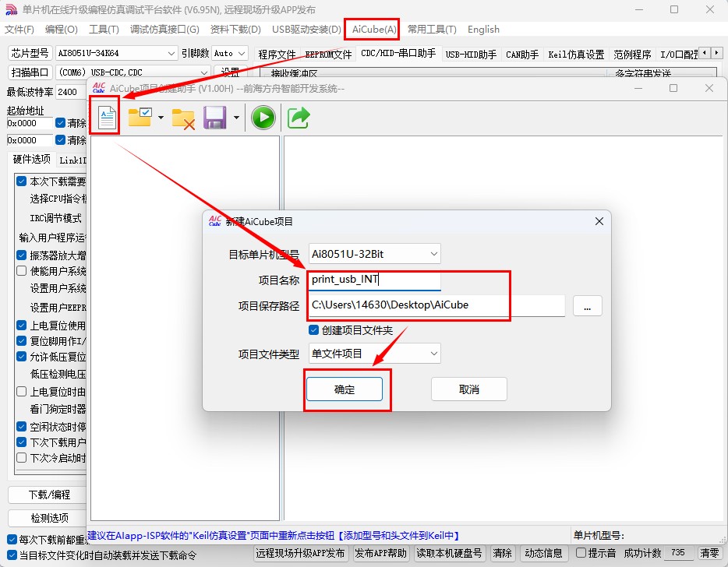Click the 远程现场升级APP发布 button
Image resolution: width=728 pixels, height=567 pixels.
300,553
